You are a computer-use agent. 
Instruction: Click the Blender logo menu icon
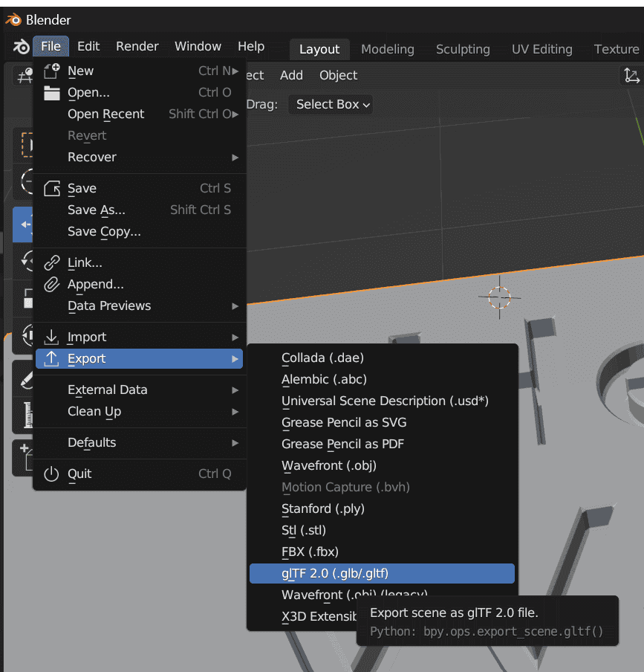21,46
